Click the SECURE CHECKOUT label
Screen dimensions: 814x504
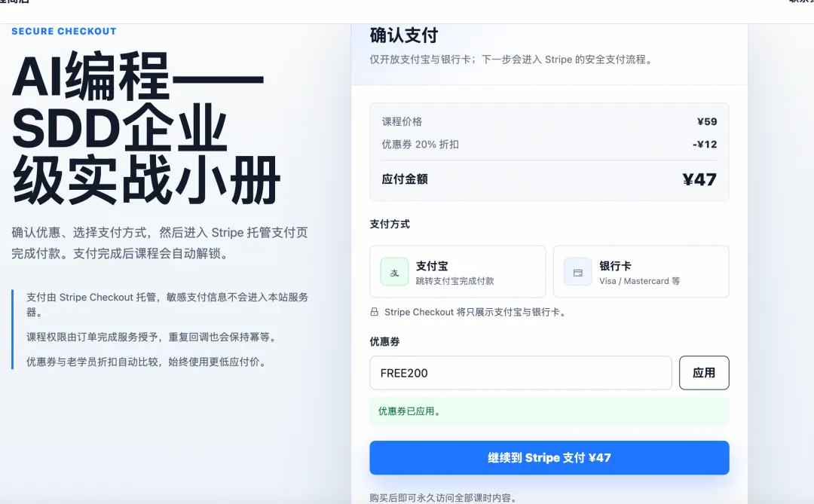tap(64, 31)
